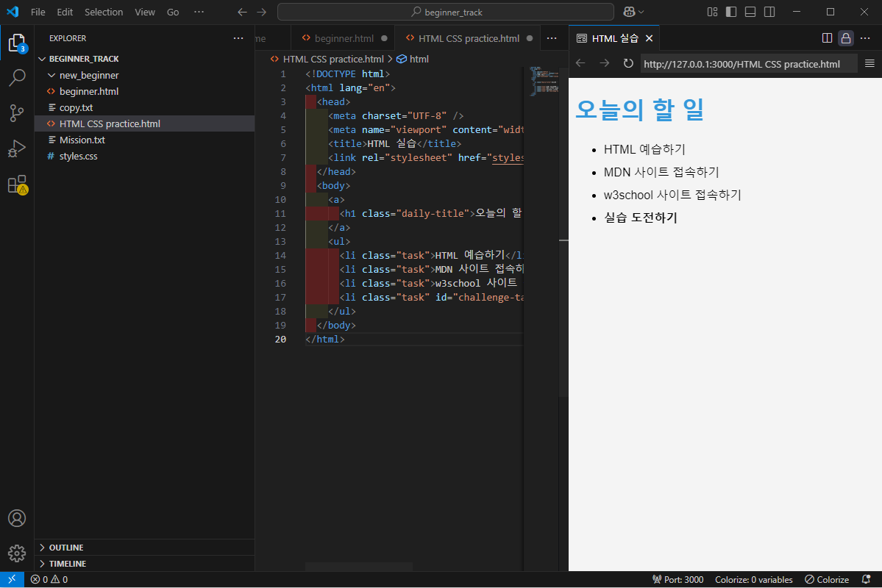The image size is (882, 588).
Task: Click the notifications bell in status bar
Action: [866, 580]
